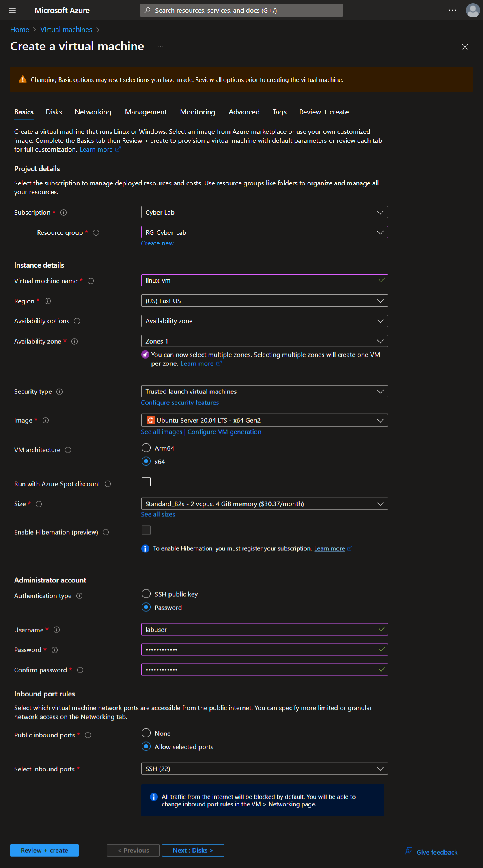
Task: Click the Resource group info icon
Action: (x=96, y=233)
